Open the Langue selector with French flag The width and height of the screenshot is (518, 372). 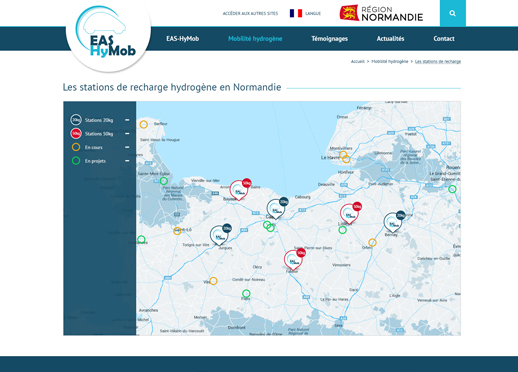[x=305, y=13]
